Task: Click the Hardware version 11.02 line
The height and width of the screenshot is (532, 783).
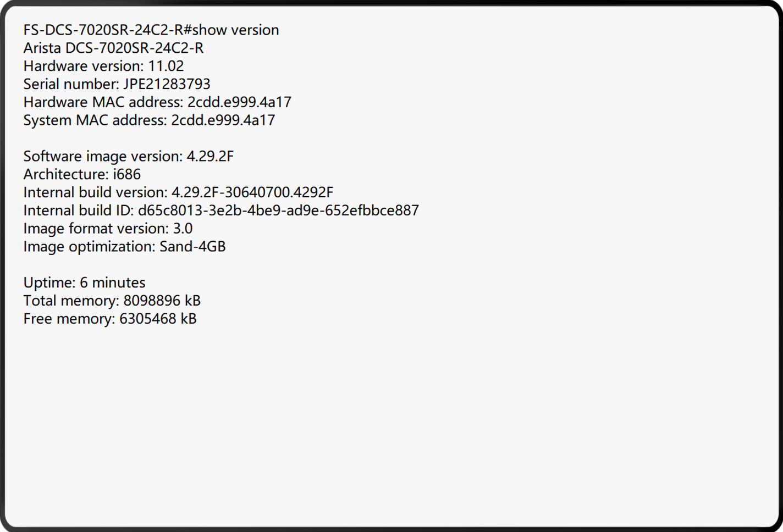Action: [103, 66]
